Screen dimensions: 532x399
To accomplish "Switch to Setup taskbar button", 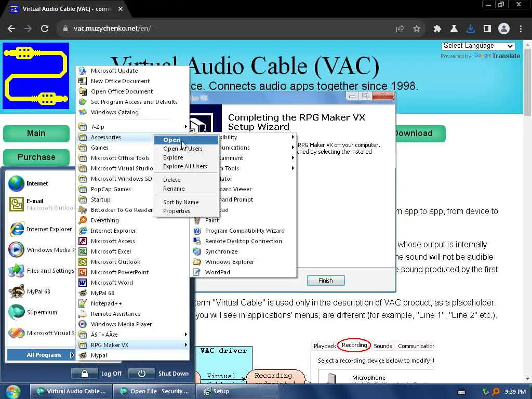I will [x=237, y=391].
